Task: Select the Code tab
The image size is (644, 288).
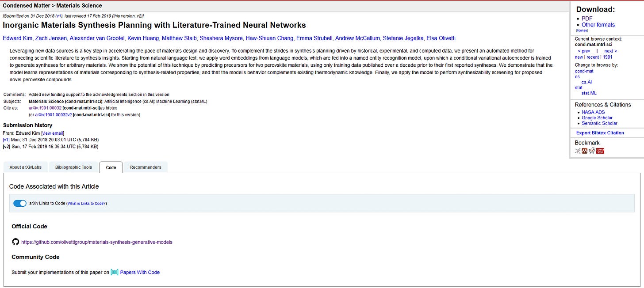Action: 111,167
